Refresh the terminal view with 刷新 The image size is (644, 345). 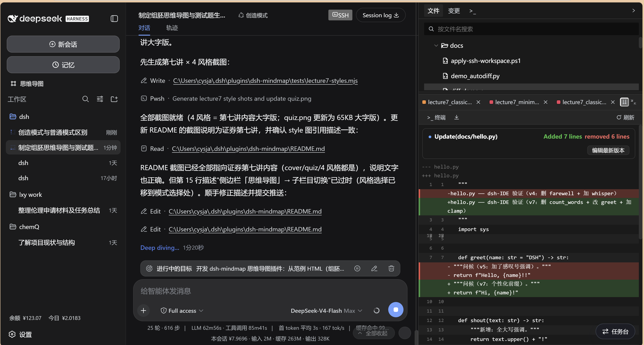[625, 117]
